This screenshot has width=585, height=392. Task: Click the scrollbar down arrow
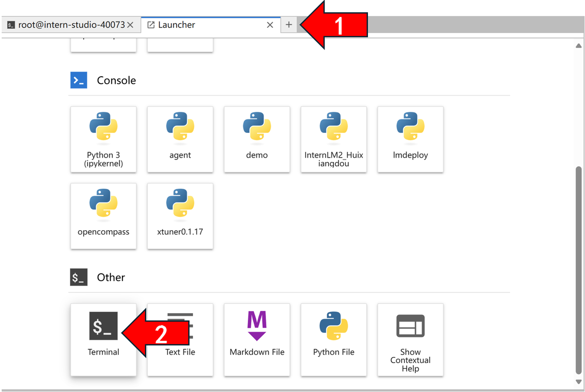pos(579,381)
